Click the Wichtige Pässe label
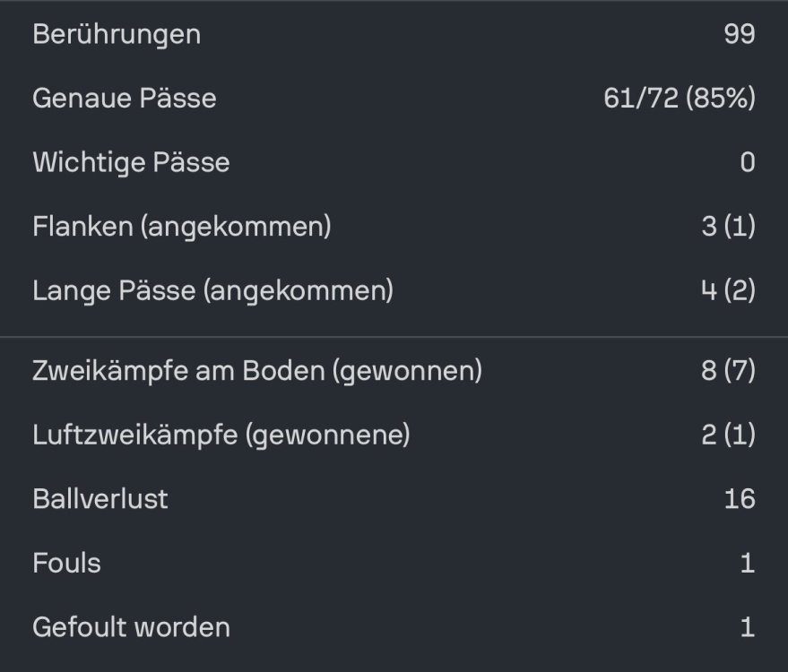The height and width of the screenshot is (672, 788). coord(131,162)
